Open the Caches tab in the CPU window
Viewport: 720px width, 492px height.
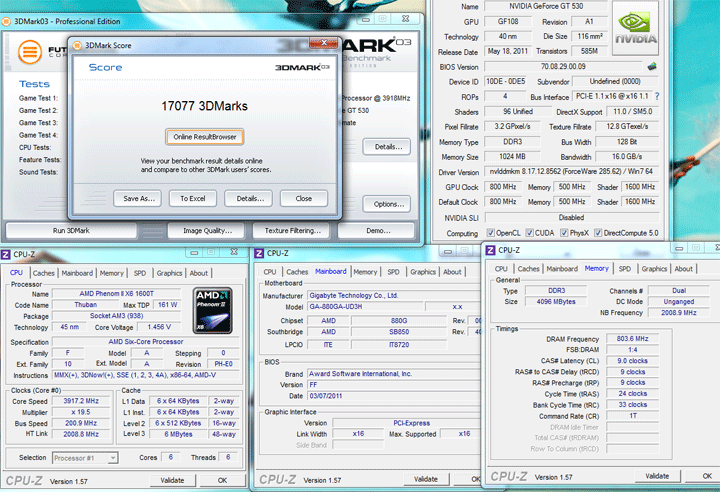44,273
